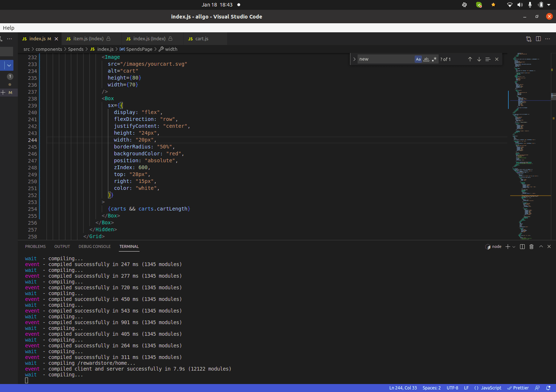This screenshot has width=556, height=392.
Task: Open the blue commit dropdown chevron
Action: pos(9,65)
